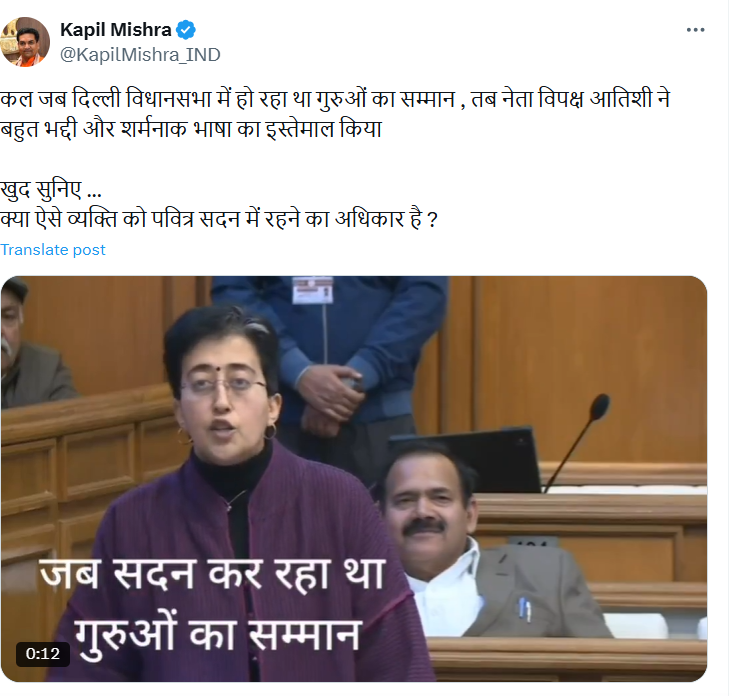Screen dimensions: 732x696
Task: Click the tweet line 'खुद सुनिए ...'
Action: point(51,190)
